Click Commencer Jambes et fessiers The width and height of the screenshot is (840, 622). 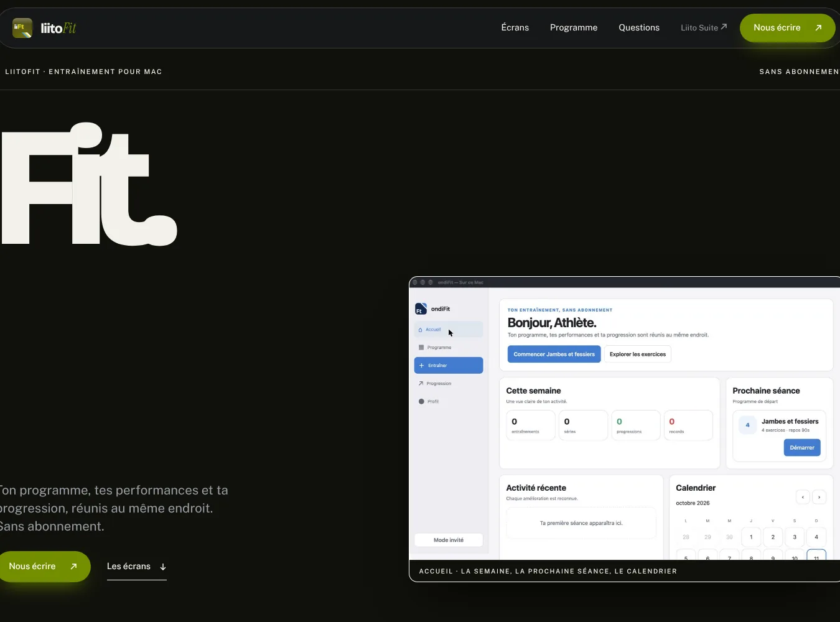tap(554, 354)
